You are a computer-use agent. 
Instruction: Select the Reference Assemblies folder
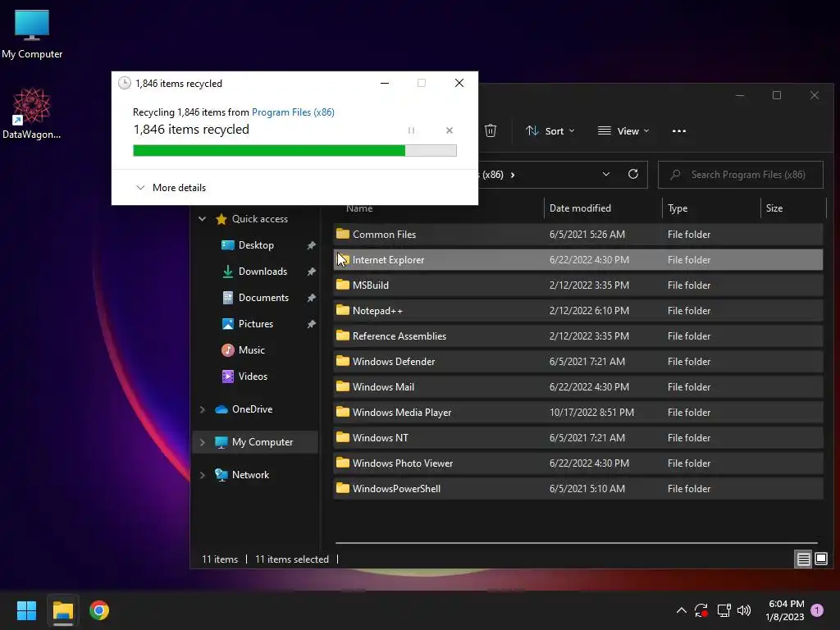[x=578, y=336]
